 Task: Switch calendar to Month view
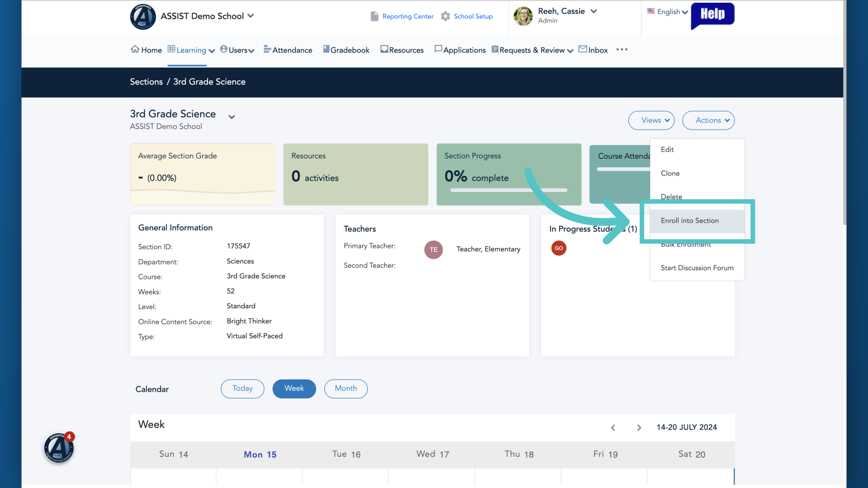coord(346,389)
